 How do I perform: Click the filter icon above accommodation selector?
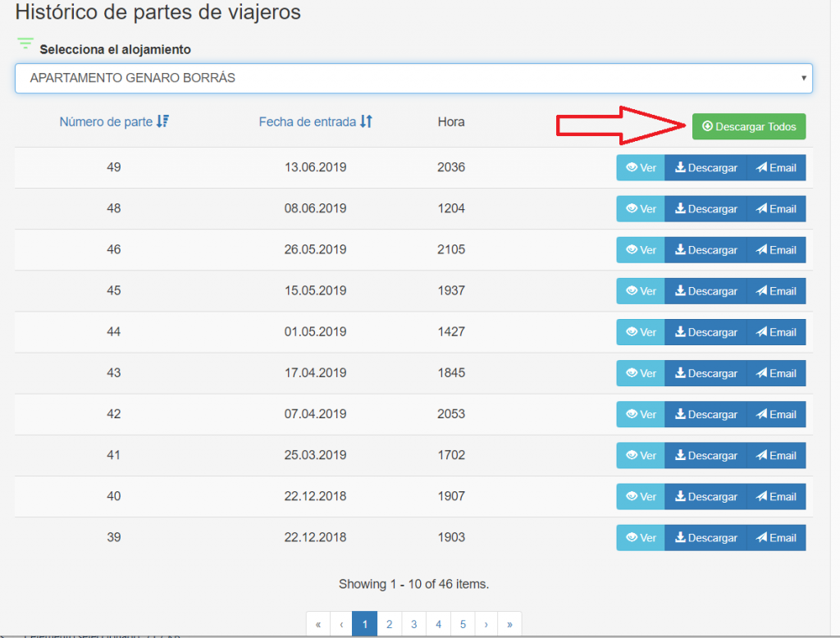pyautogui.click(x=25, y=43)
